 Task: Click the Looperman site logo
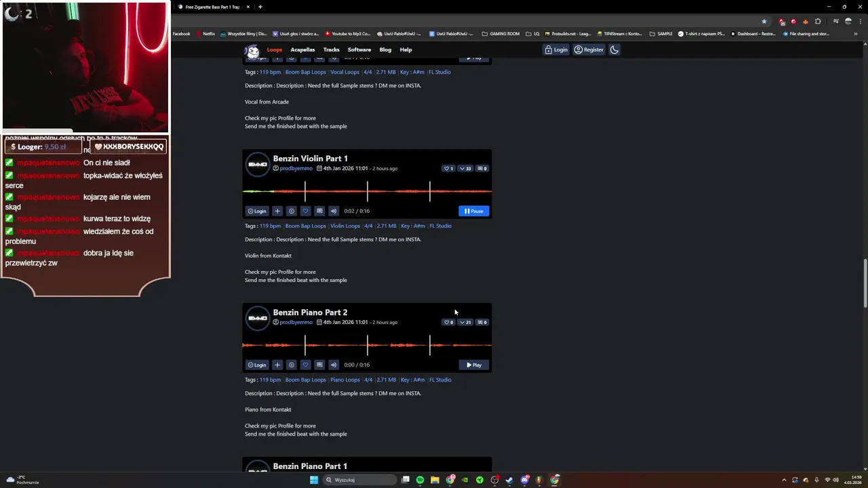pos(252,50)
